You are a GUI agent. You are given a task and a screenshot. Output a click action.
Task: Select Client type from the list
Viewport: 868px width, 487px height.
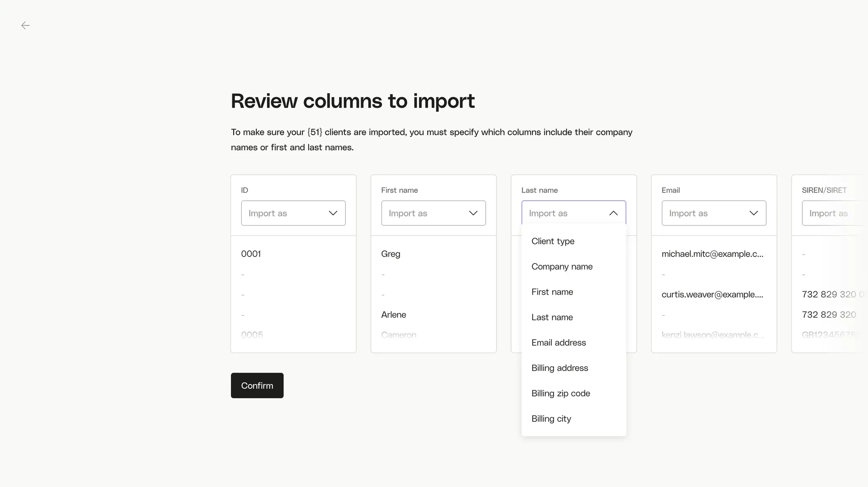(x=553, y=241)
